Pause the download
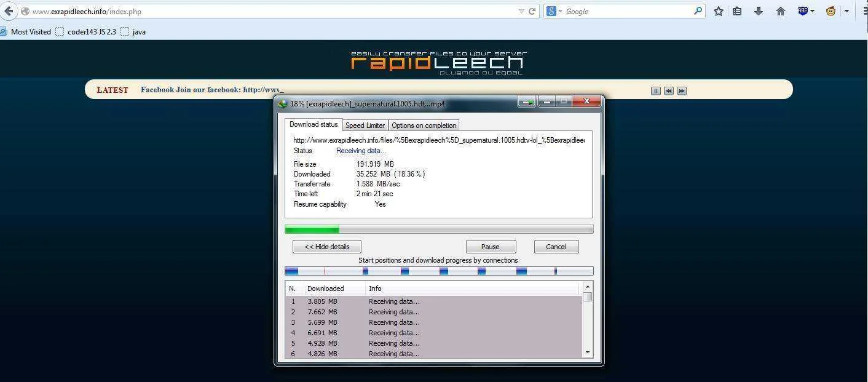 click(491, 247)
